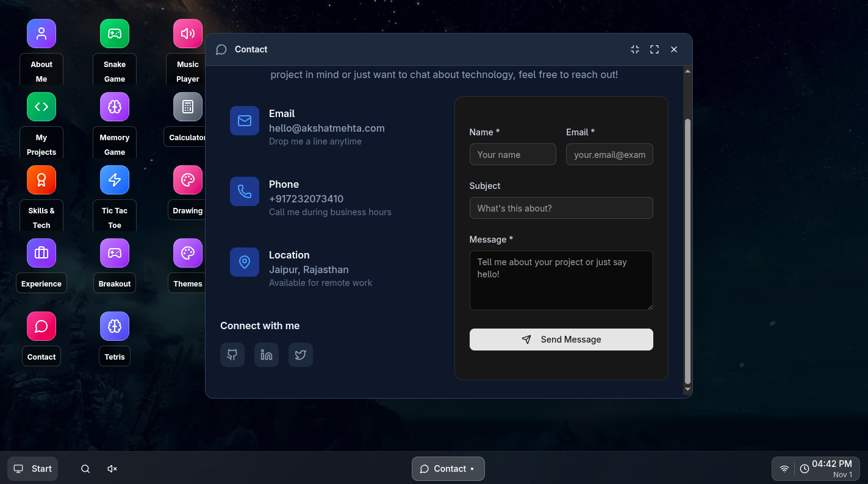
Task: Open the Start menu button
Action: (33, 469)
